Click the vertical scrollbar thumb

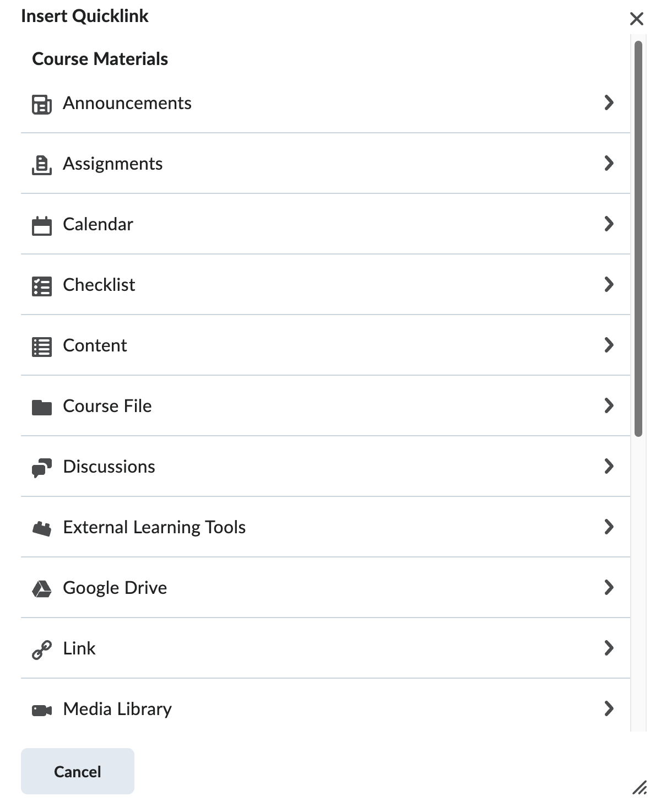tap(638, 238)
